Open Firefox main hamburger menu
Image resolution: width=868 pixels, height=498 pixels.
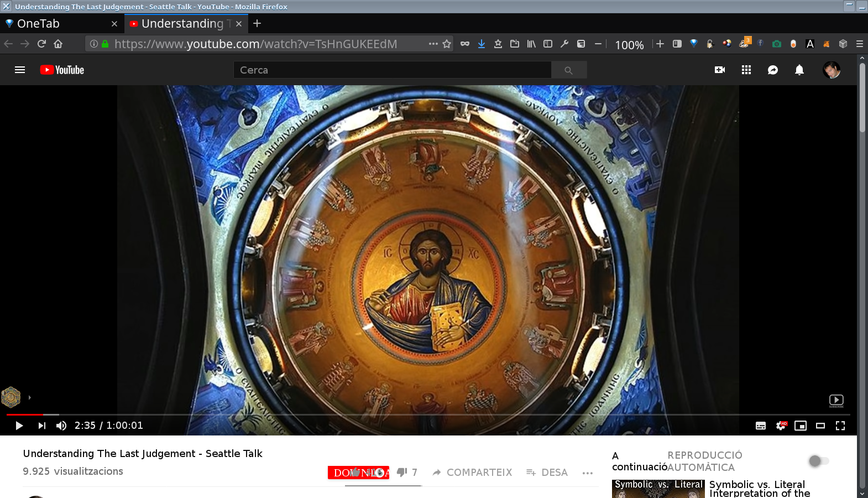pyautogui.click(x=860, y=44)
